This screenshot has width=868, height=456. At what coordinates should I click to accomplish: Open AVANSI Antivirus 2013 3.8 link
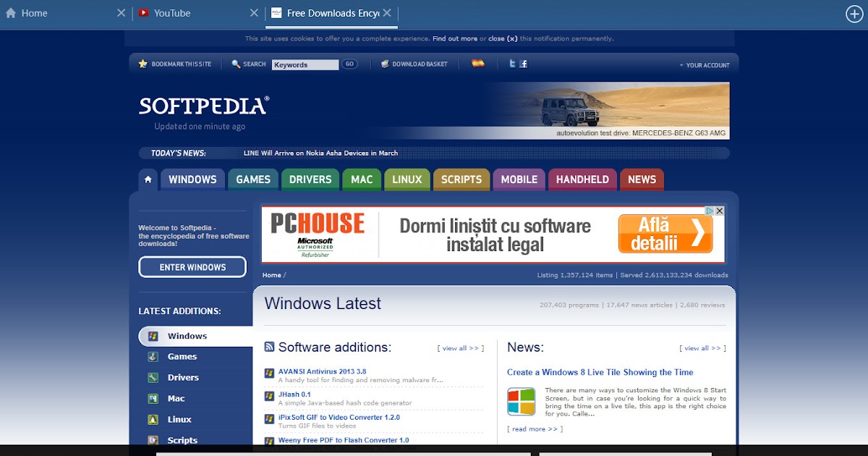pos(322,371)
